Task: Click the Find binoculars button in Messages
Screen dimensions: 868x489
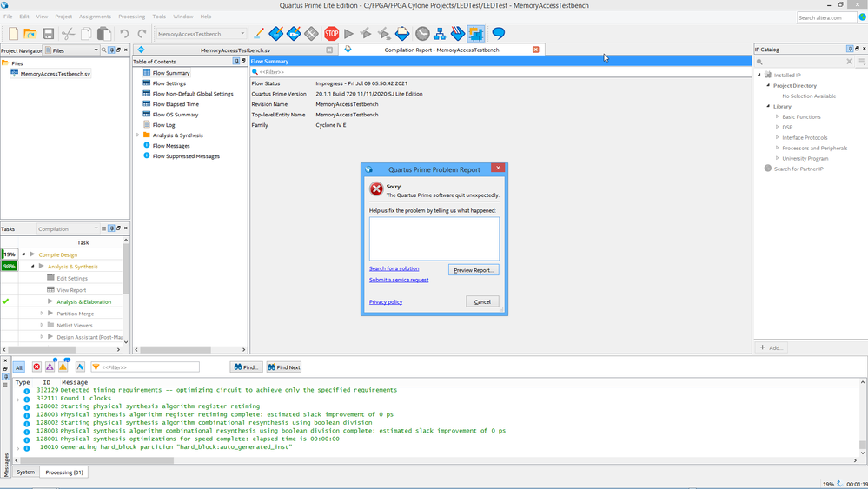Action: 246,367
